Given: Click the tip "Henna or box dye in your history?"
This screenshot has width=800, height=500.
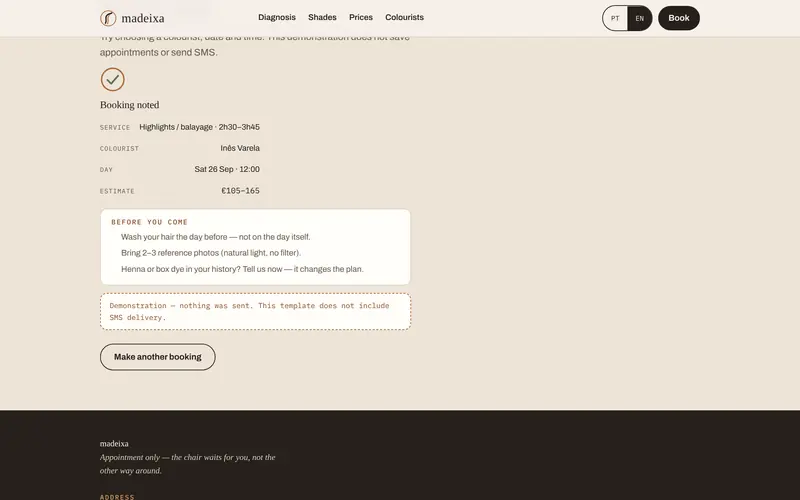Looking at the screenshot, I should point(242,269).
